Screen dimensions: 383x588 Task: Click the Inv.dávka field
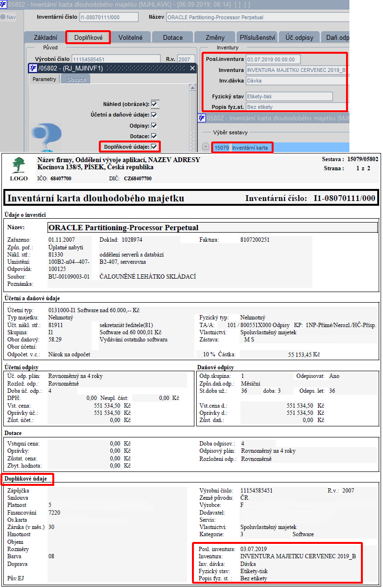click(297, 81)
